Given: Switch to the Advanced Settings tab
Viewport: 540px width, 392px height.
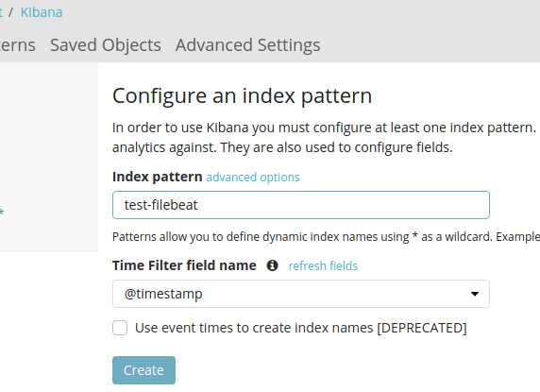Looking at the screenshot, I should (248, 45).
